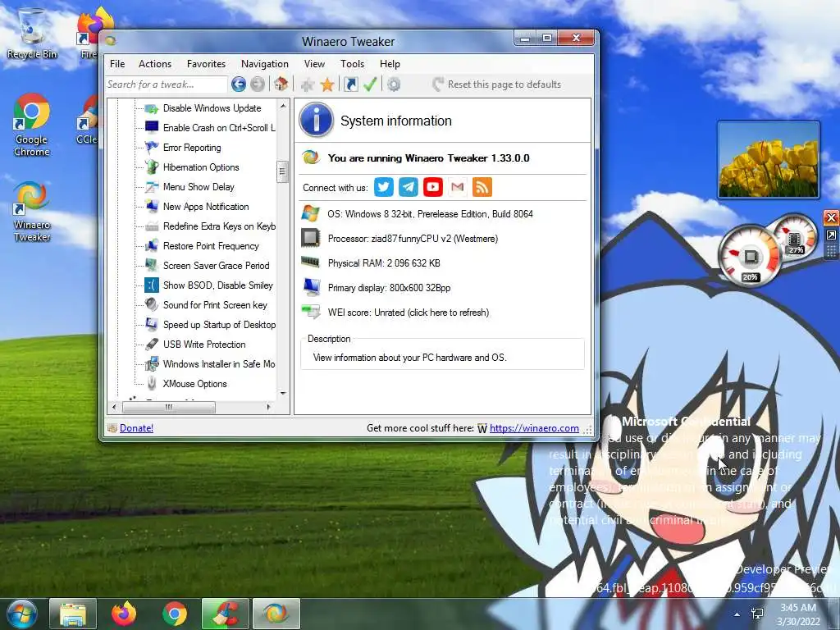Click the Error Reporting flag icon

coord(152,148)
